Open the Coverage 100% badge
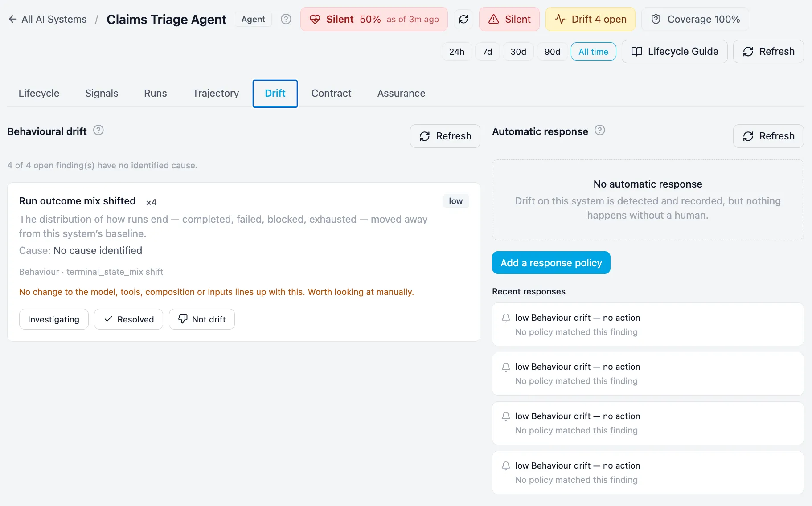The height and width of the screenshot is (506, 812). point(695,19)
